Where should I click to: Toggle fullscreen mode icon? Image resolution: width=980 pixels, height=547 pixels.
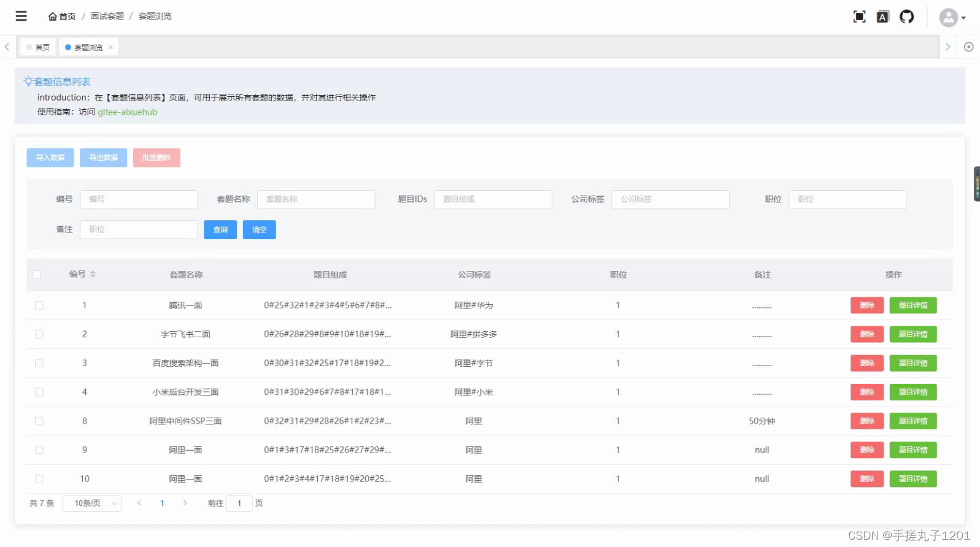pos(860,17)
